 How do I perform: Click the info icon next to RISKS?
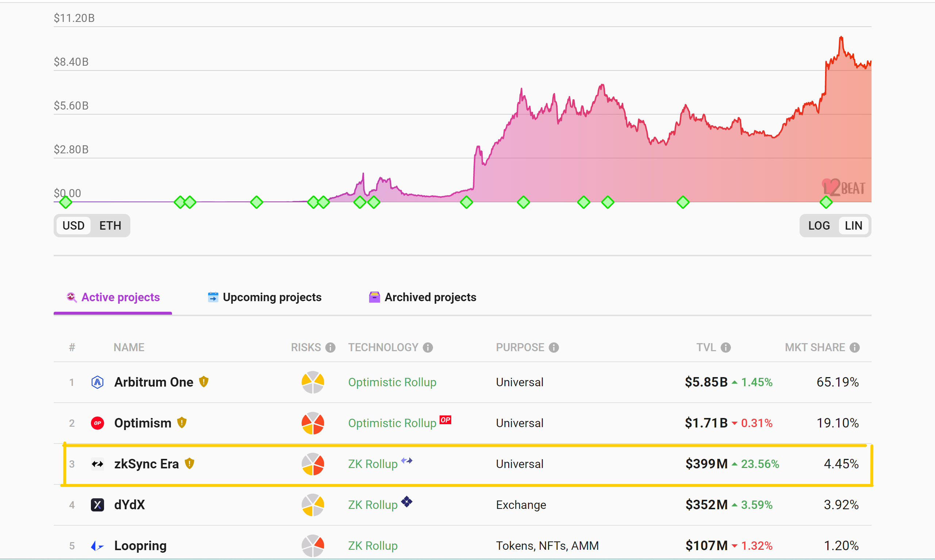pyautogui.click(x=330, y=348)
